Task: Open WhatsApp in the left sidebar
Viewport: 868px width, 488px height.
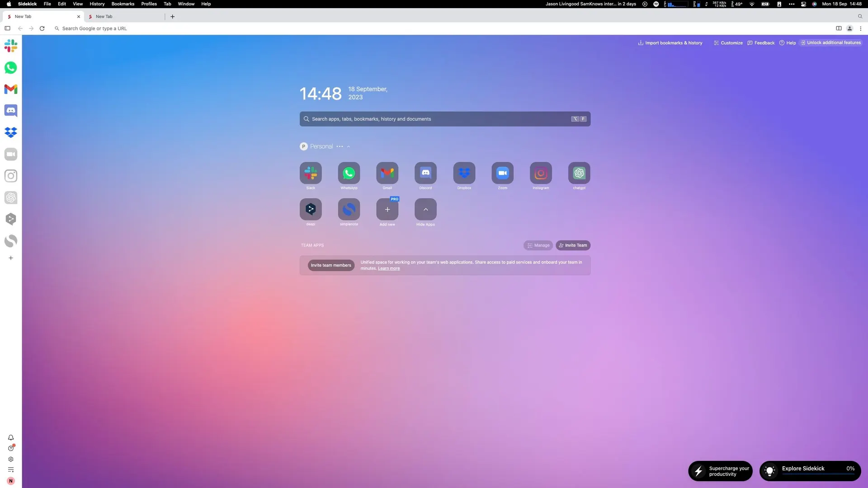Action: pos(10,67)
